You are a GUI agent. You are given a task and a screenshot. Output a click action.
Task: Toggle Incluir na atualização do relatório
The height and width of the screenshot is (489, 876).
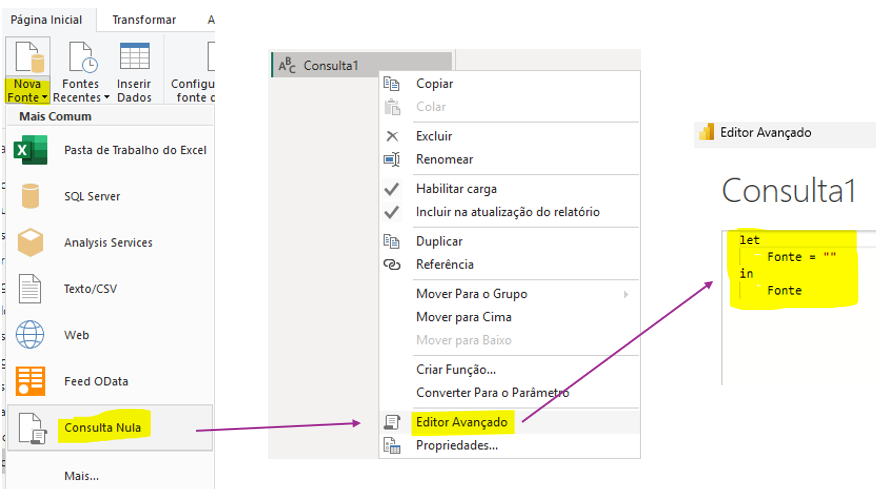click(x=392, y=212)
